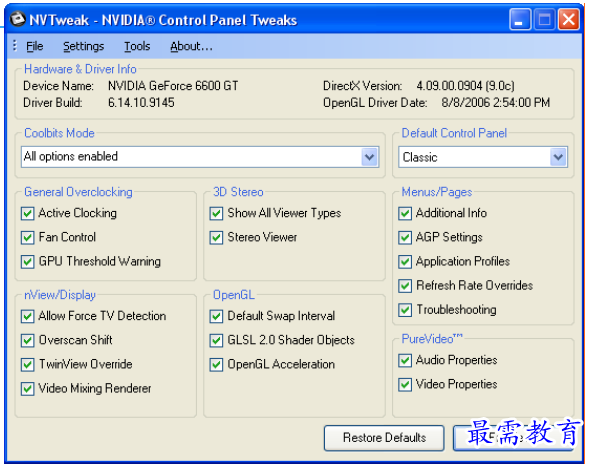
Task: Minimize the NVTweak window
Action: 520,19
